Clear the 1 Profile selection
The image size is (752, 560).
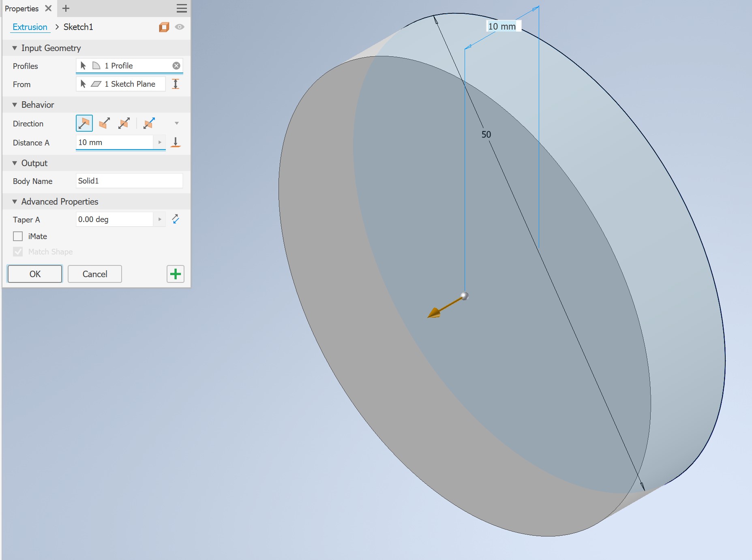tap(176, 66)
